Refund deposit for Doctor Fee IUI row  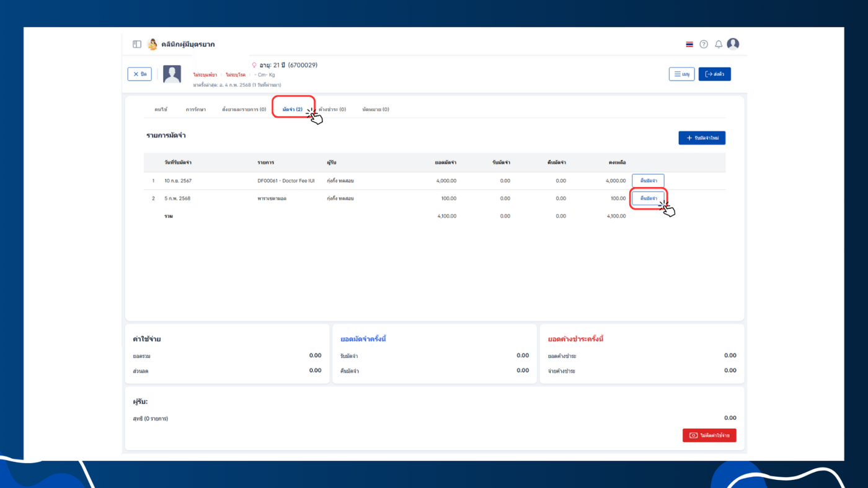pos(648,180)
